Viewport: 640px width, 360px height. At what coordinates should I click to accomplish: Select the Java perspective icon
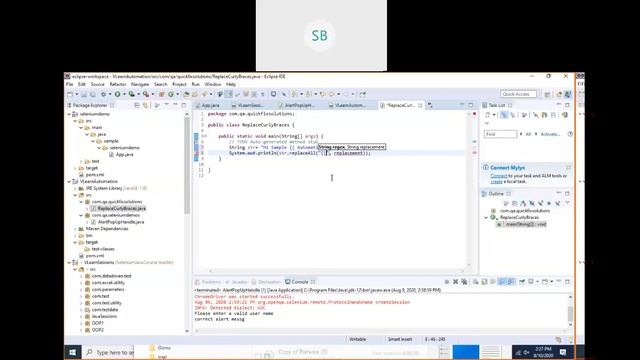click(x=568, y=94)
